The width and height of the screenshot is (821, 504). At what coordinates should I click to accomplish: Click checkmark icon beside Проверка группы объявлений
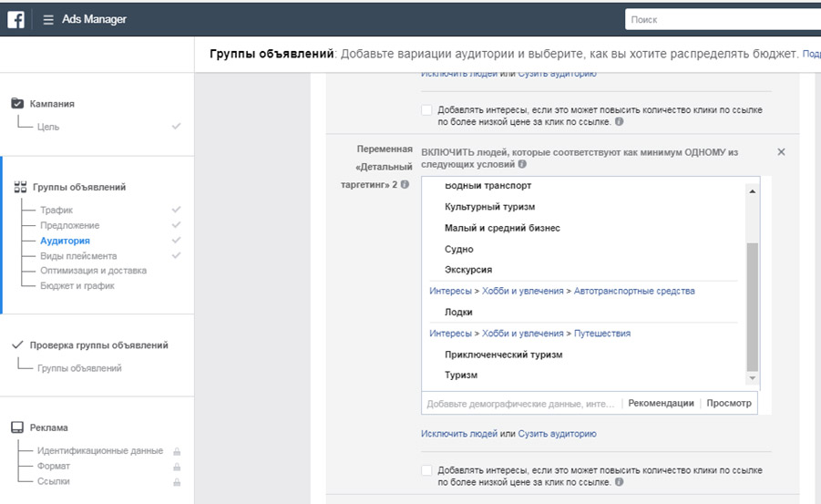[x=17, y=345]
